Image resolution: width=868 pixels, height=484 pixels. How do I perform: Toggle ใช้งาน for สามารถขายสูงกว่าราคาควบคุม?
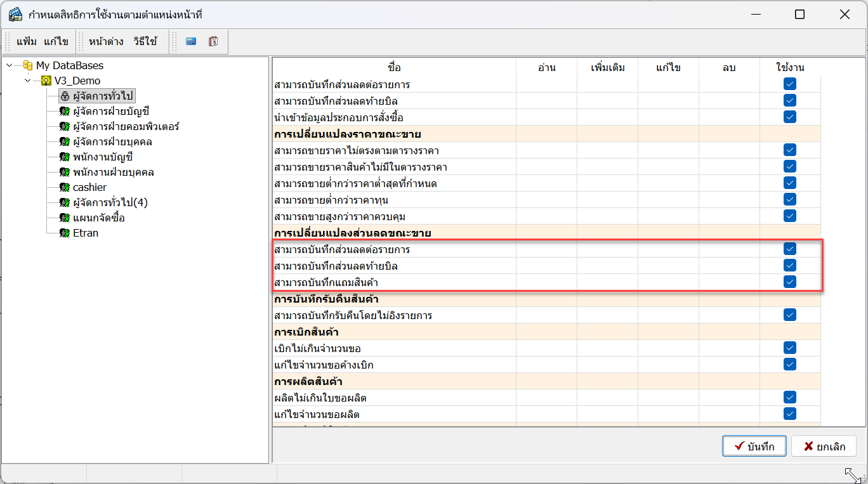point(790,216)
